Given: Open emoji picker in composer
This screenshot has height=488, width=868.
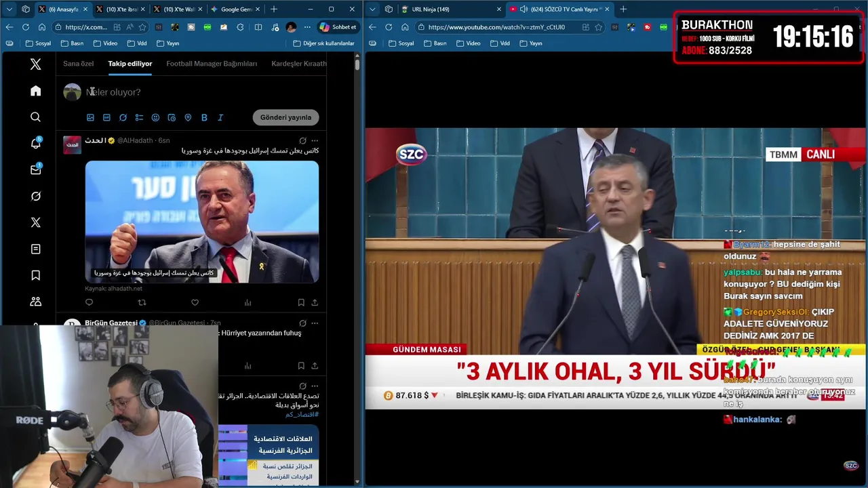Looking at the screenshot, I should point(155,117).
